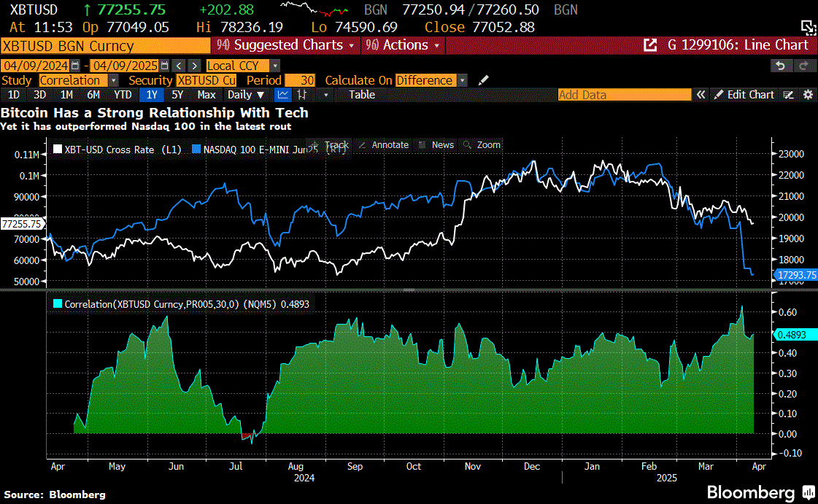Select the Annotate tool on the chart

tap(383, 145)
